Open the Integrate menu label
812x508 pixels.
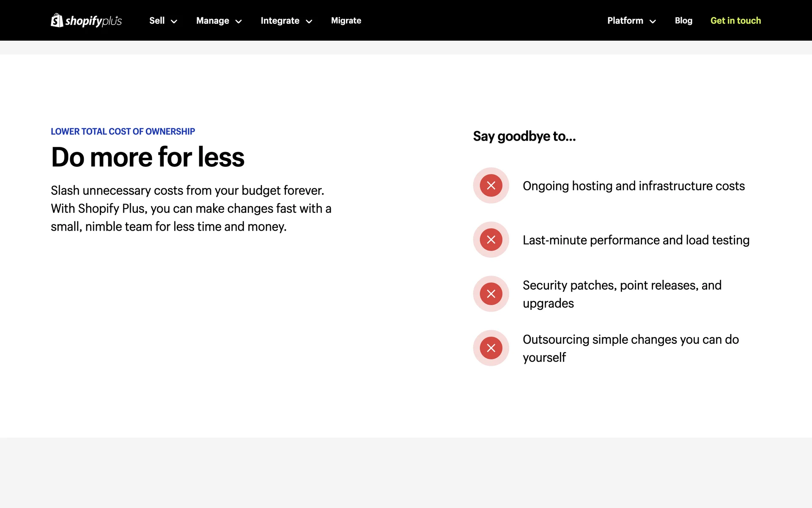280,20
